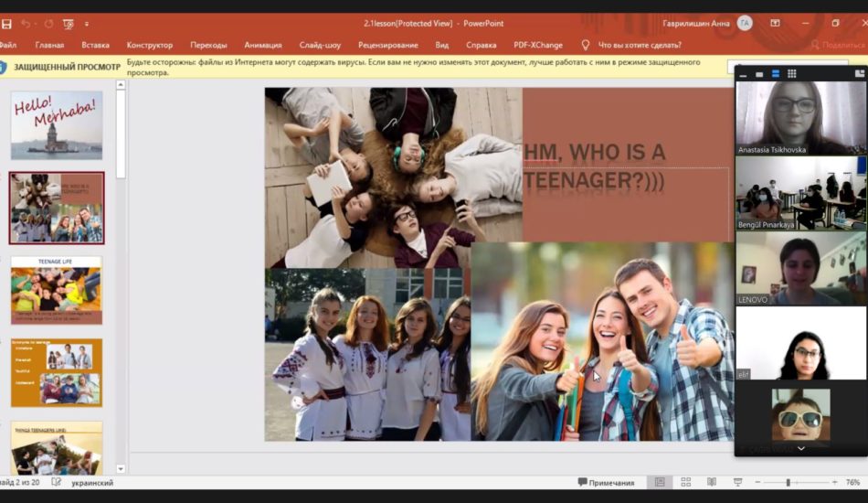Viewport: 868px width, 503px height.
Task: Open Slide Sorter view in status bar
Action: [x=685, y=482]
